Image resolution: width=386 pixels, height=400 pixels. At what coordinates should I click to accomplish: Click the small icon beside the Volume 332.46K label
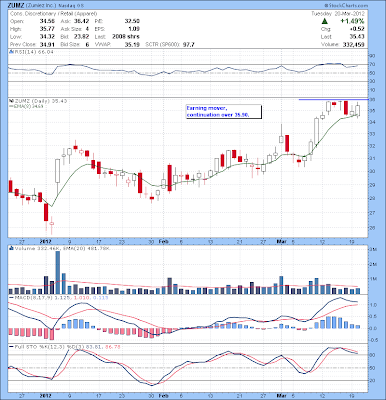(10, 249)
